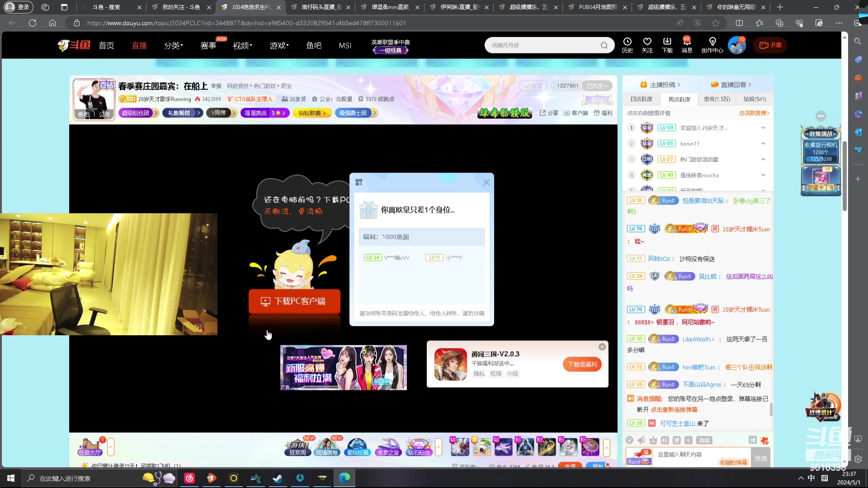Expand the 已关注 follow dropdown
The height and width of the screenshot is (488, 868).
[597, 85]
